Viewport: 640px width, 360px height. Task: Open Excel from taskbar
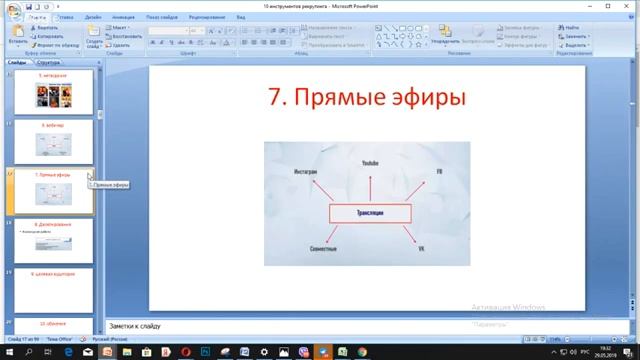point(342,352)
